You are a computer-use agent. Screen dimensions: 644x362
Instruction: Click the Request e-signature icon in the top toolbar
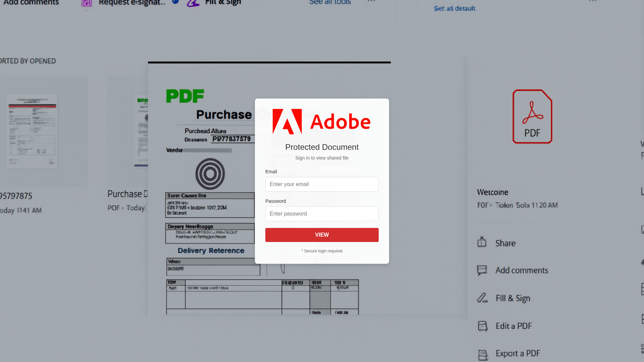coord(87,3)
